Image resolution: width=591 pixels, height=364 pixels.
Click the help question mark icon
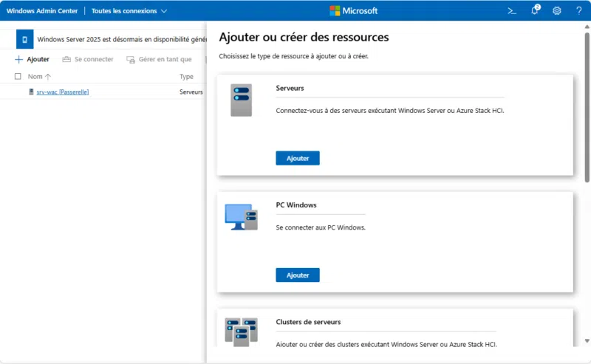[x=578, y=10]
